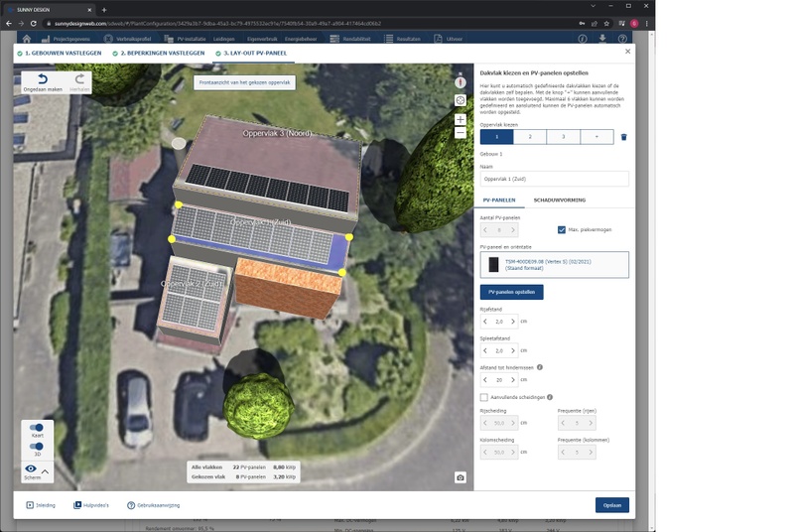
Task: Go back in the browser
Action: pyautogui.click(x=9, y=23)
